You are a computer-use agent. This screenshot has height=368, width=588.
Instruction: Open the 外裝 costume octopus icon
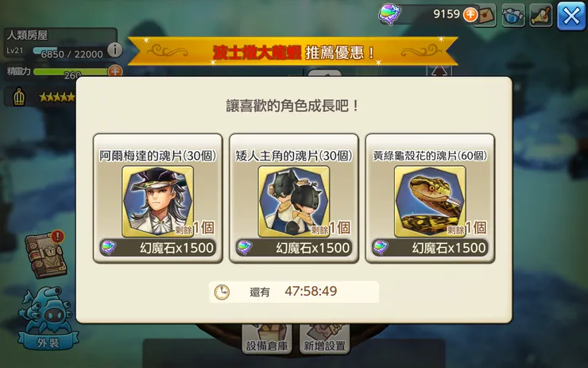48,319
